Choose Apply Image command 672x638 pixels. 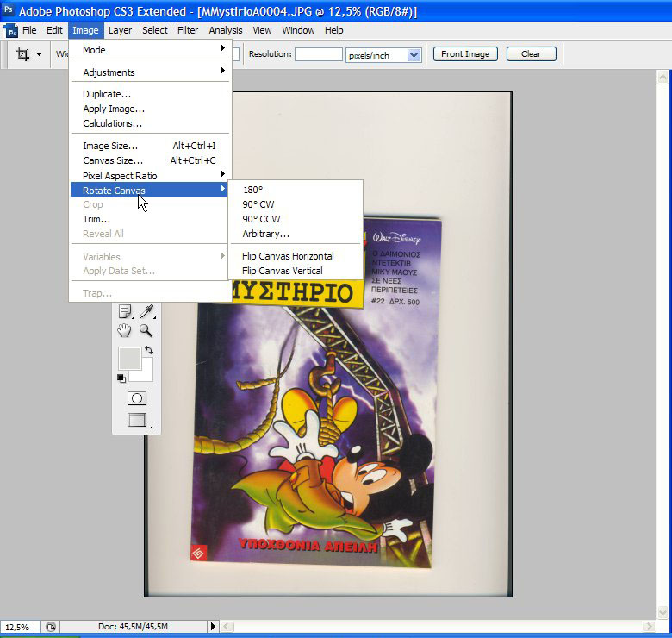[150, 109]
